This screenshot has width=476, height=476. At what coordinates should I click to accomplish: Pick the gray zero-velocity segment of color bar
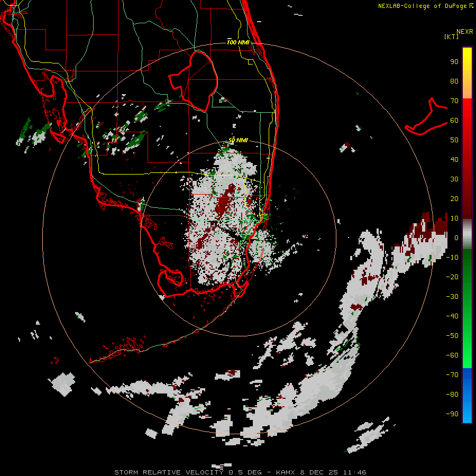[467, 234]
